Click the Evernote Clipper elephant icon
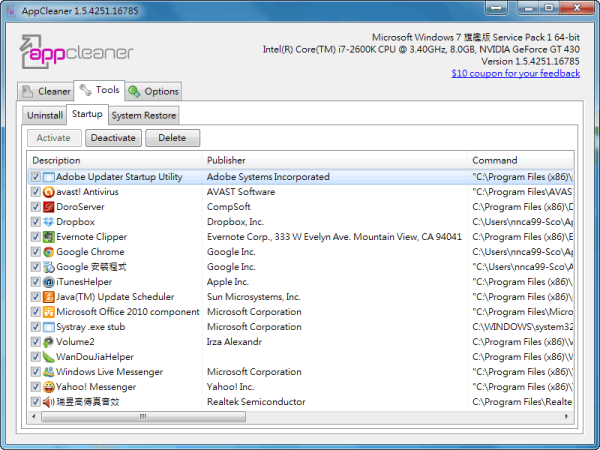This screenshot has height=450, width=600. (x=49, y=237)
